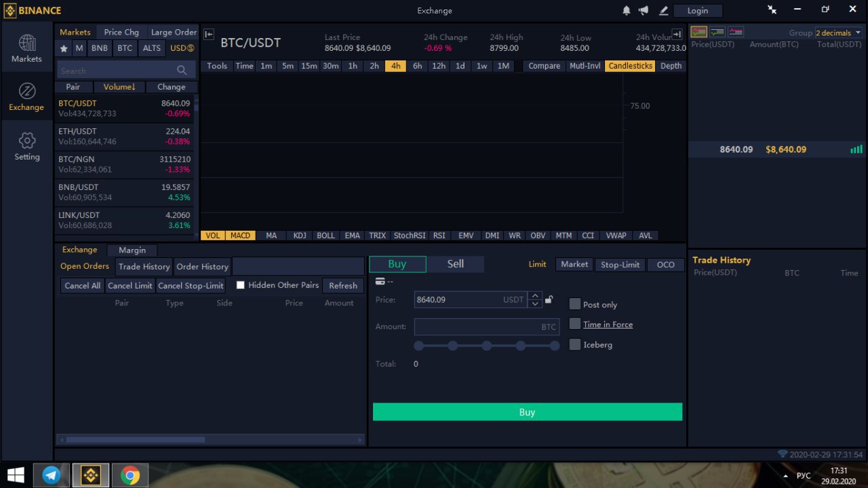
Task: Select the 1d chart interval
Action: coord(460,66)
